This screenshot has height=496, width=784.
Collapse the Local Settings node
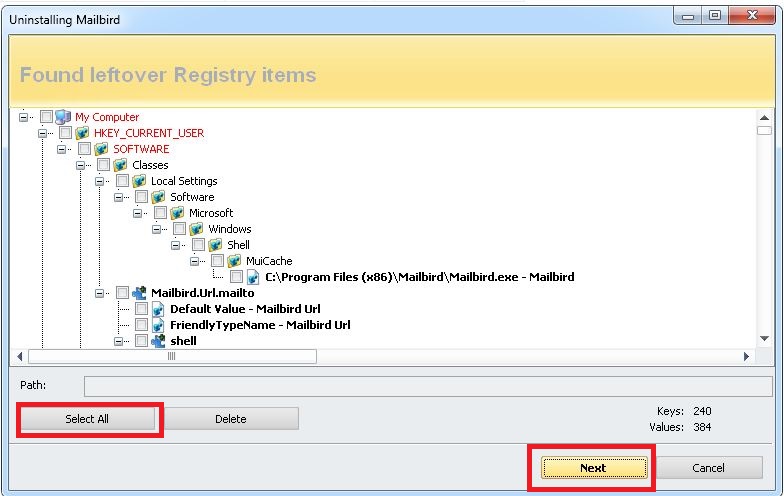[x=99, y=182]
